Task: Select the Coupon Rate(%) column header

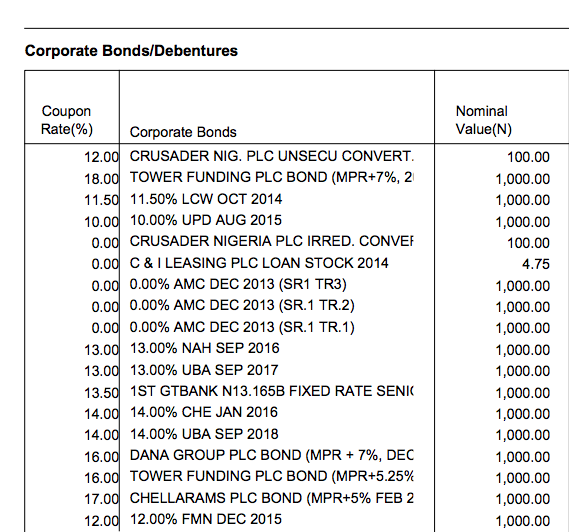Action: pyautogui.click(x=66, y=120)
